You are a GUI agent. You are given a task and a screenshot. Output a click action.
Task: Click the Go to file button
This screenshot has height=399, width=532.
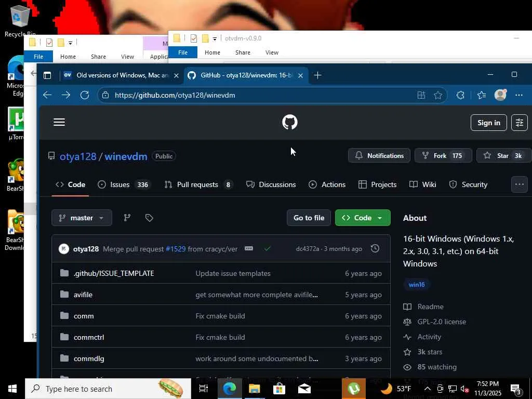click(309, 218)
